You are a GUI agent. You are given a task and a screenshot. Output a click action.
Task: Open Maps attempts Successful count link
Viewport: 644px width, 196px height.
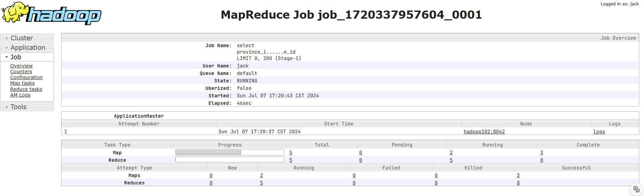click(518, 175)
